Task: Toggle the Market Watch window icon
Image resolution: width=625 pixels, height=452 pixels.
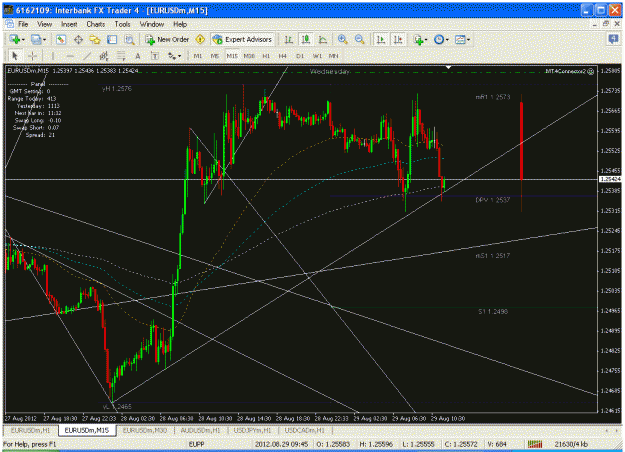Action: tap(61, 39)
